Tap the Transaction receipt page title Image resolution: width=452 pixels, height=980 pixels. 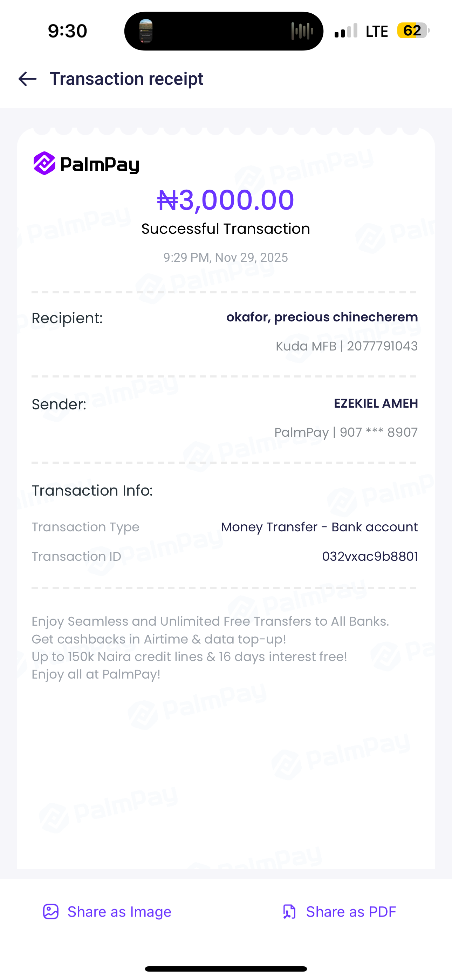tap(126, 79)
